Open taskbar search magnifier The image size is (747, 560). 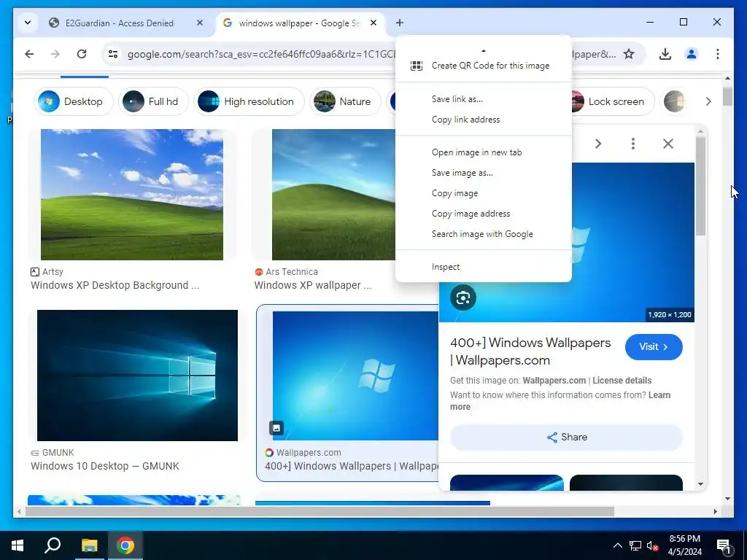pos(53,545)
